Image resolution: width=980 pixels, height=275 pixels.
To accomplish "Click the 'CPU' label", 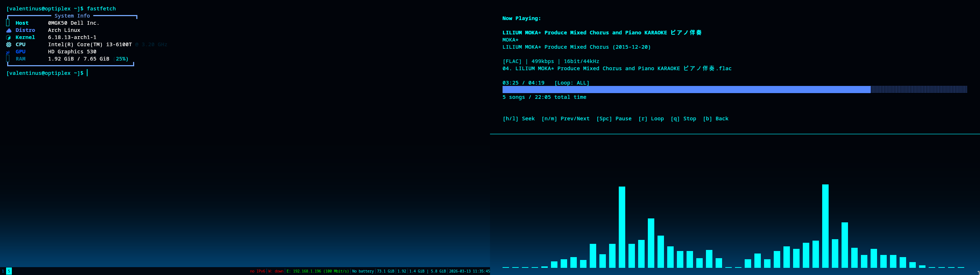I will 20,45.
